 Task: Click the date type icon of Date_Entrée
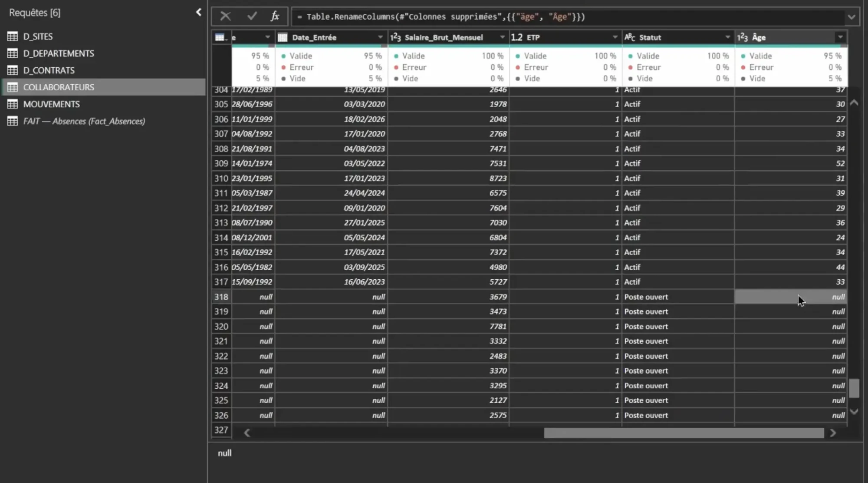point(283,37)
